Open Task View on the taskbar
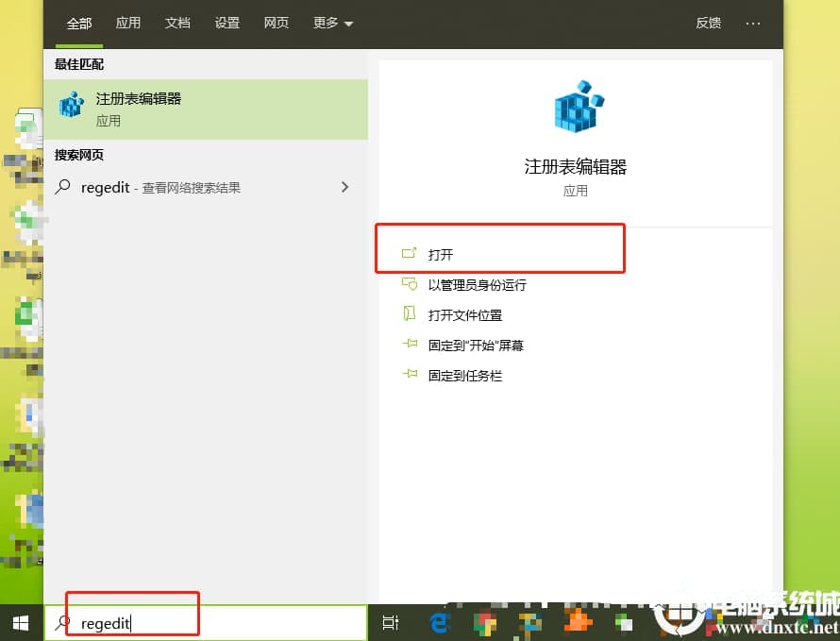Image resolution: width=840 pixels, height=641 pixels. click(391, 623)
